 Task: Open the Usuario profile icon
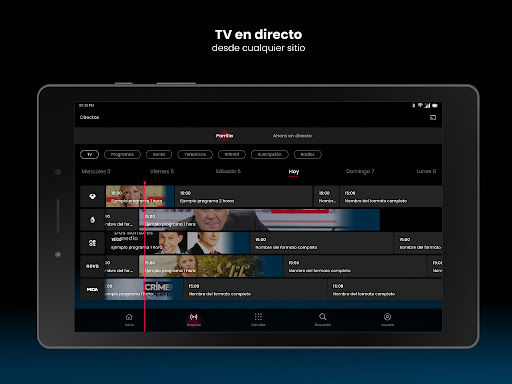click(x=387, y=317)
